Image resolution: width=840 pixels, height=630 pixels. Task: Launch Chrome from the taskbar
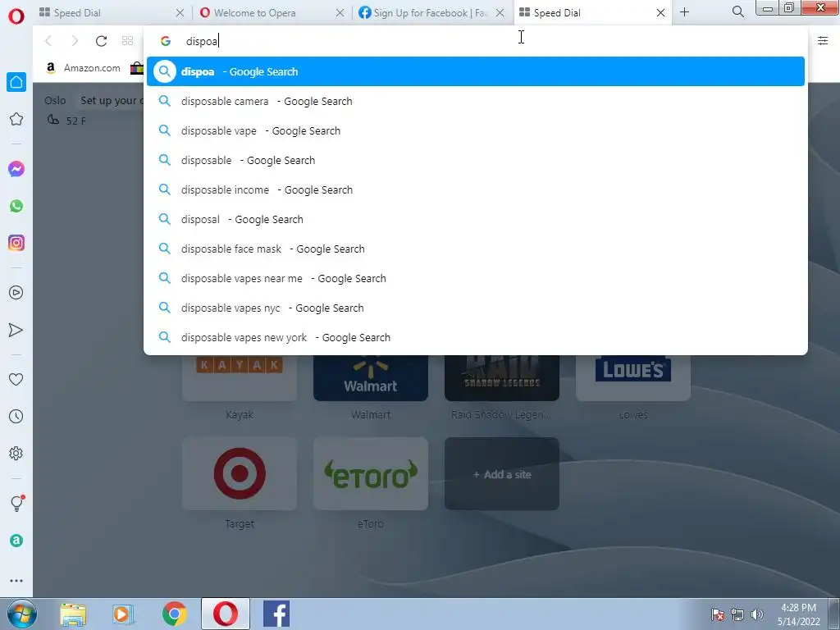[174, 614]
